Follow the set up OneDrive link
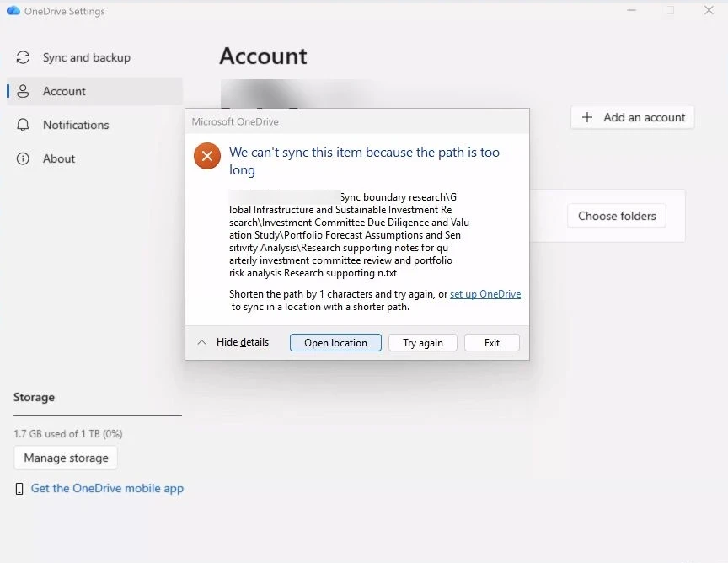This screenshot has width=728, height=563. pyautogui.click(x=485, y=294)
